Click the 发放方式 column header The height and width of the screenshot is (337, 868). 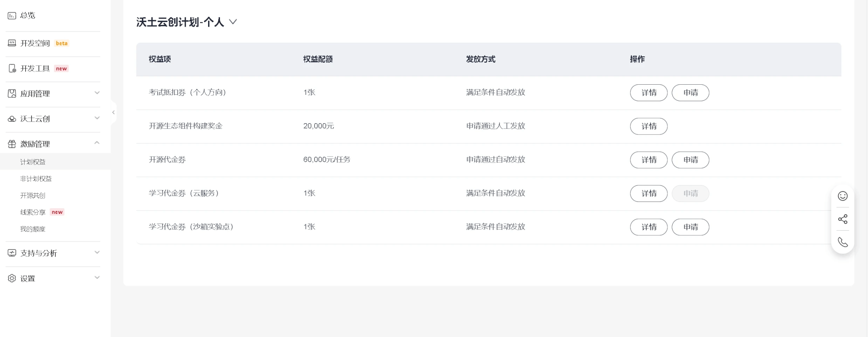481,59
